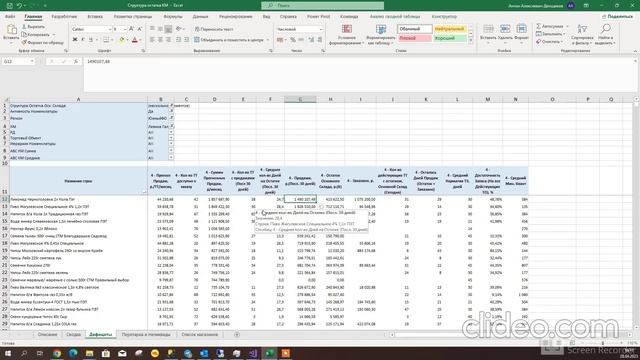Center text horizontally
Image resolution: width=640 pixels, height=360 pixels.
click(x=160, y=40)
